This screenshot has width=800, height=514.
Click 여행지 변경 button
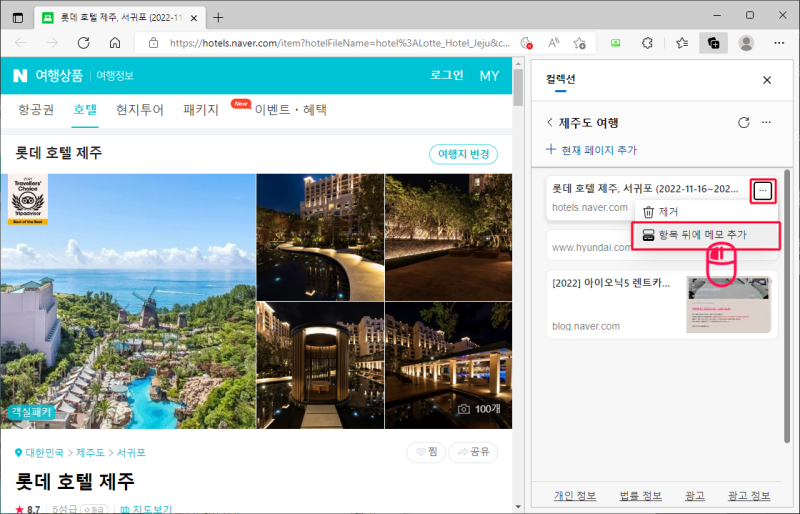click(464, 154)
